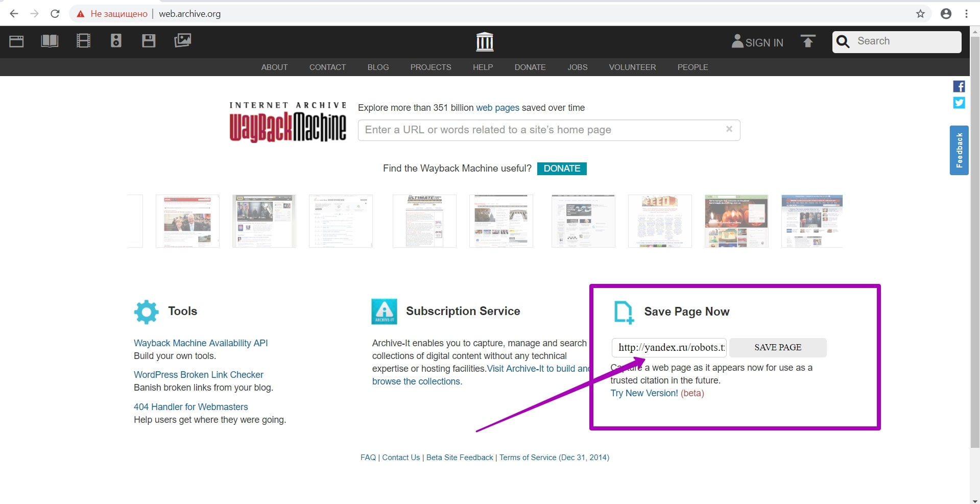Click Visit Archive-It to build link
980x504 pixels.
click(538, 369)
